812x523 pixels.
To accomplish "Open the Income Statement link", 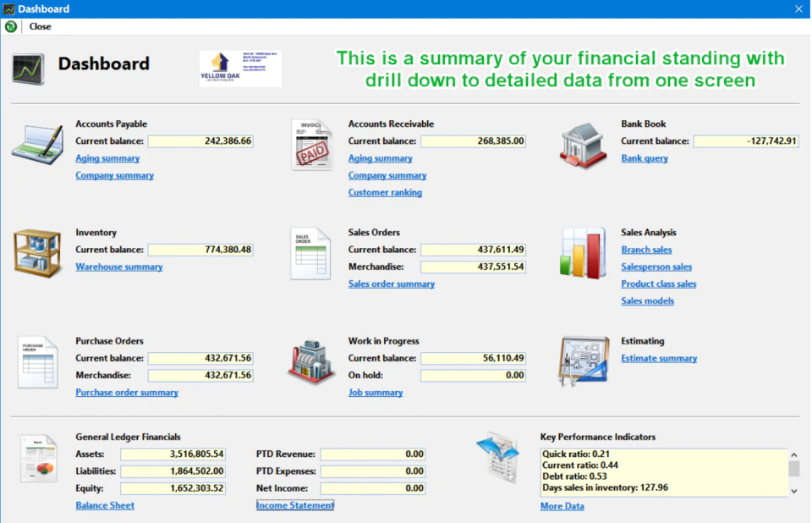I will (294, 505).
